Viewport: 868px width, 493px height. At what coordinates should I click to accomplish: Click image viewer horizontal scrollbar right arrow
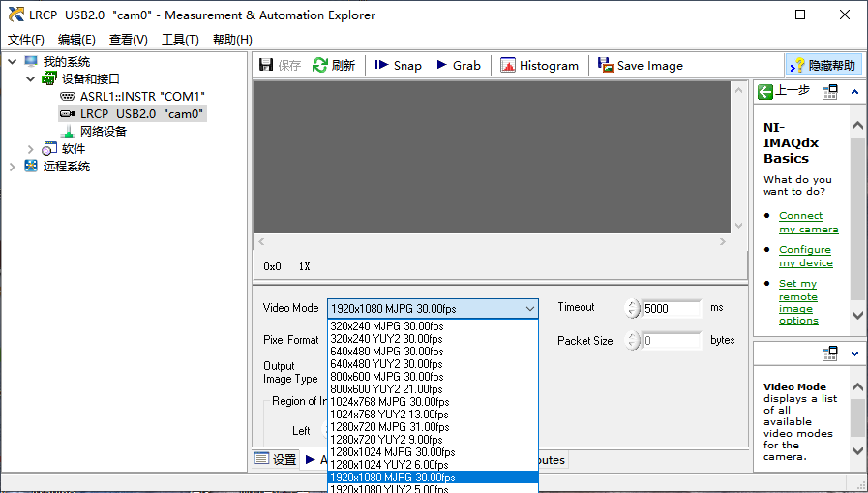point(723,241)
